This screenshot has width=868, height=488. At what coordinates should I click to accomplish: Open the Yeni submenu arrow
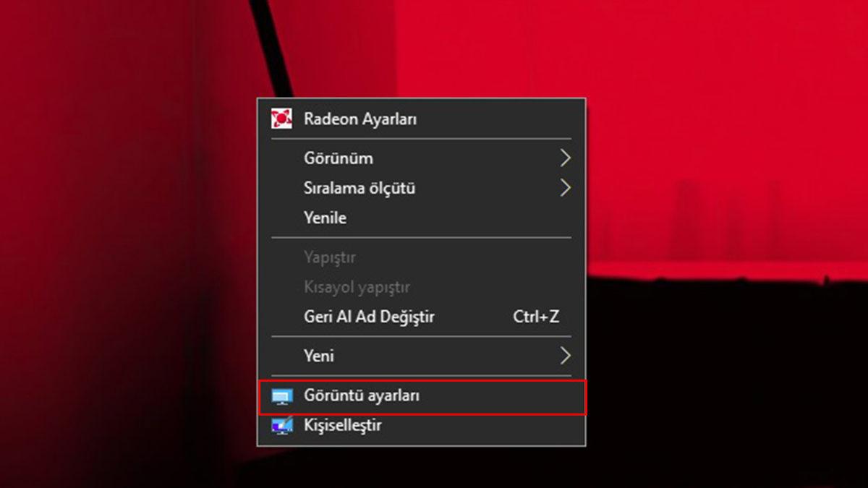coord(566,355)
